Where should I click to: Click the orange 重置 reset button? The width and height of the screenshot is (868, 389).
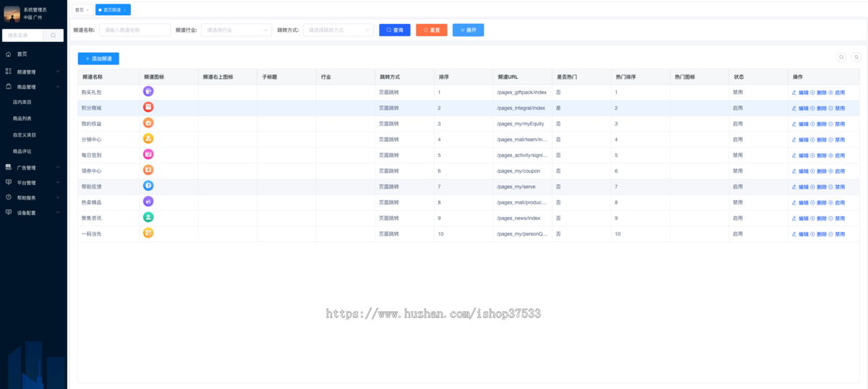(431, 30)
